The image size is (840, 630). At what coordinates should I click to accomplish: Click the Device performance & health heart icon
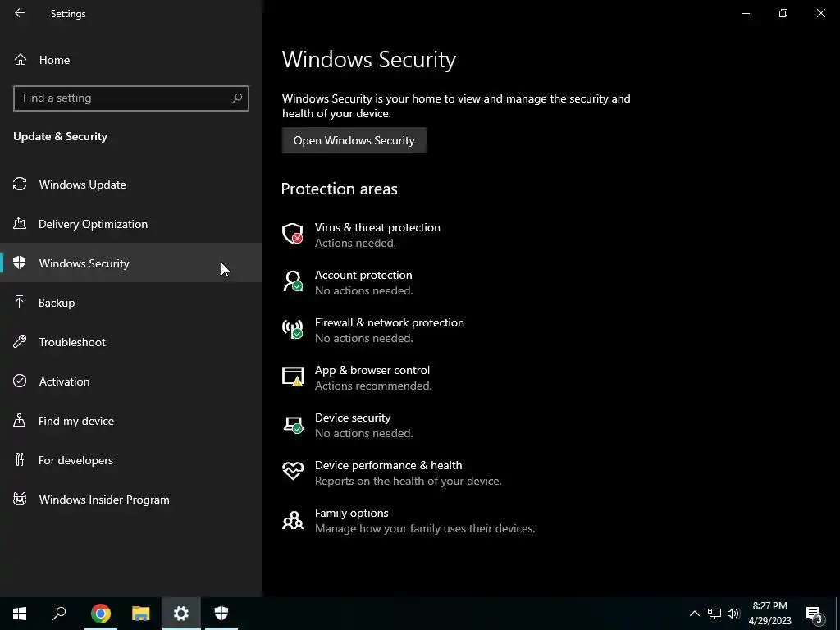(x=293, y=472)
